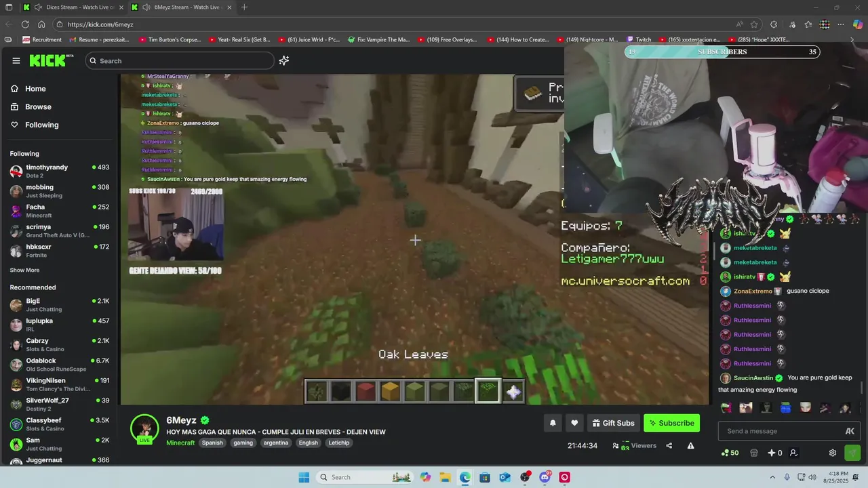Screen dimensions: 868x488
Task: Click the browser refresh button
Action: click(25, 24)
